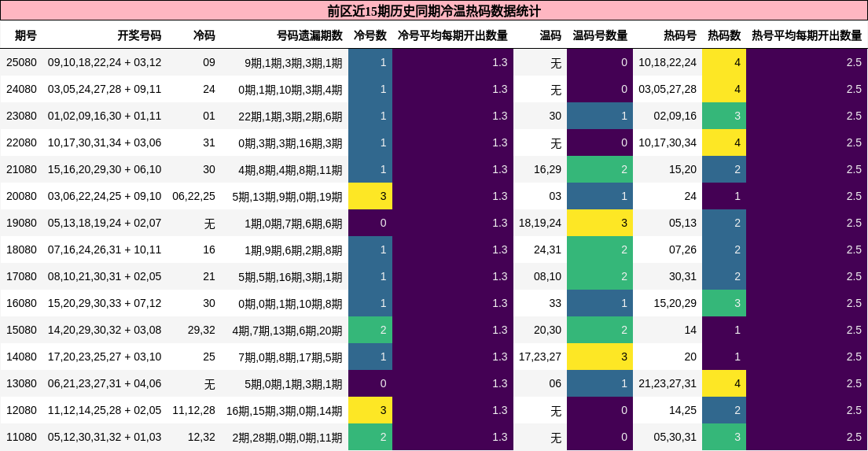Viewport: 868px width, 451px height.
Task: Select period number 24080
Action: click(x=21, y=89)
